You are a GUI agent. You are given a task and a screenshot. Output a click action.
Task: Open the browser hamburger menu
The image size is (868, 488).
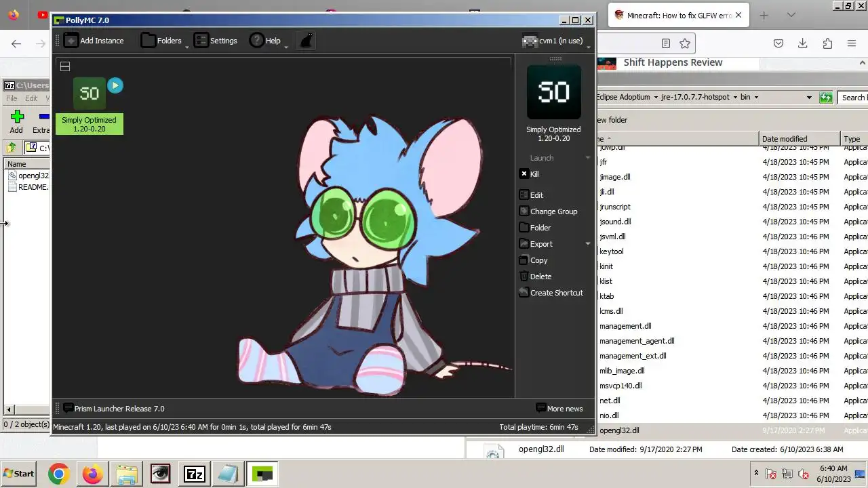[852, 43]
